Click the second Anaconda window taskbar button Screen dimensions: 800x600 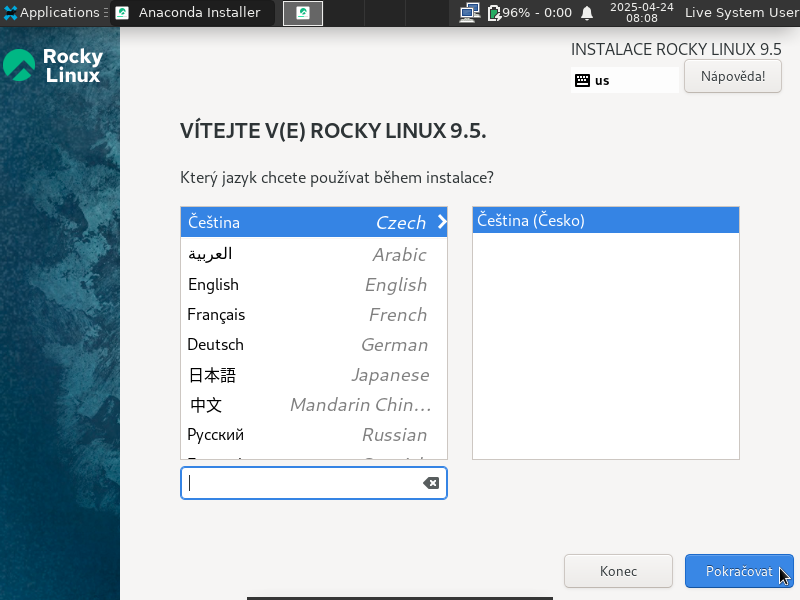point(303,13)
